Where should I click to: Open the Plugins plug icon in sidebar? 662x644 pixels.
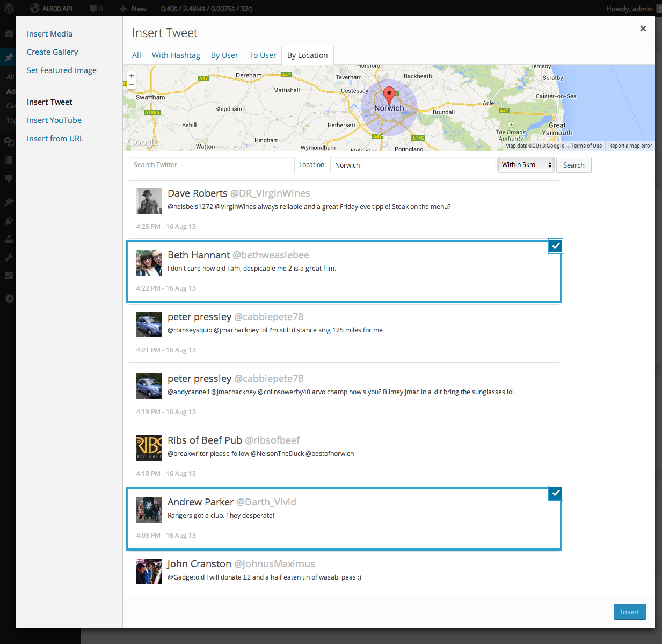(x=9, y=221)
